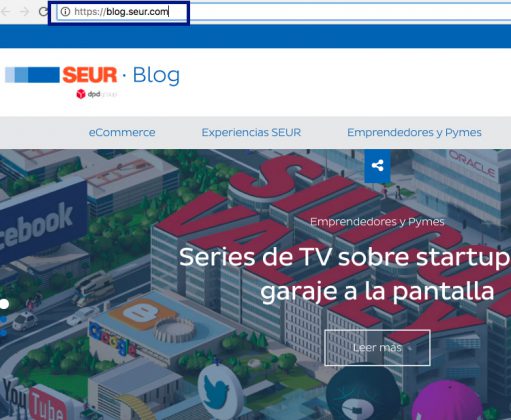The image size is (511, 420).
Task: Click the browser forward arrow
Action: (x=24, y=11)
